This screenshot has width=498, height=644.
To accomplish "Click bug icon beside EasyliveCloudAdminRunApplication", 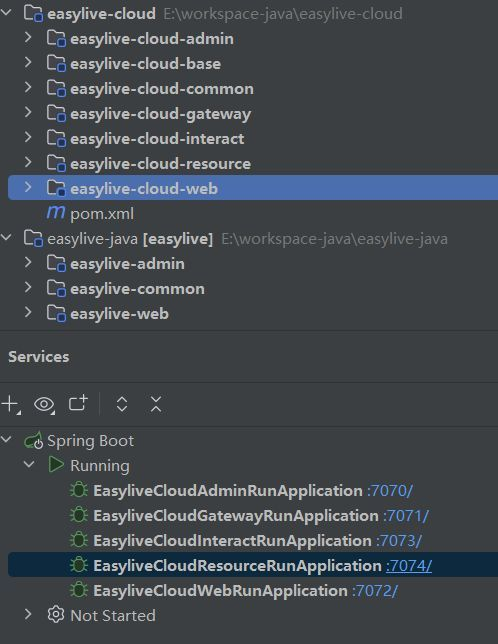I will click(x=79, y=490).
